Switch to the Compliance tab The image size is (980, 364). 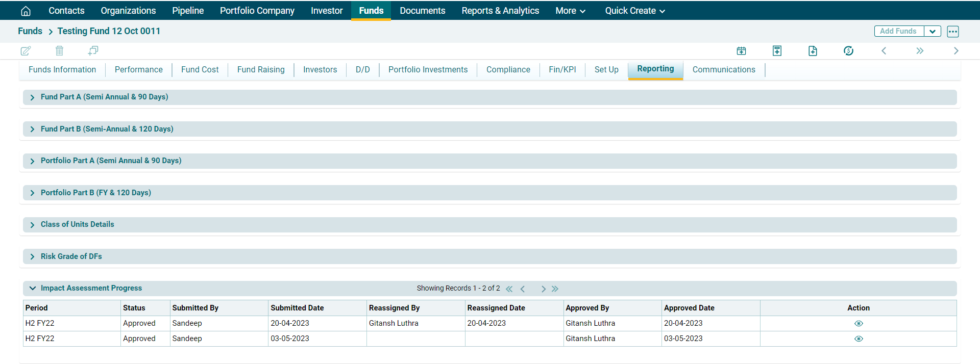click(x=508, y=69)
